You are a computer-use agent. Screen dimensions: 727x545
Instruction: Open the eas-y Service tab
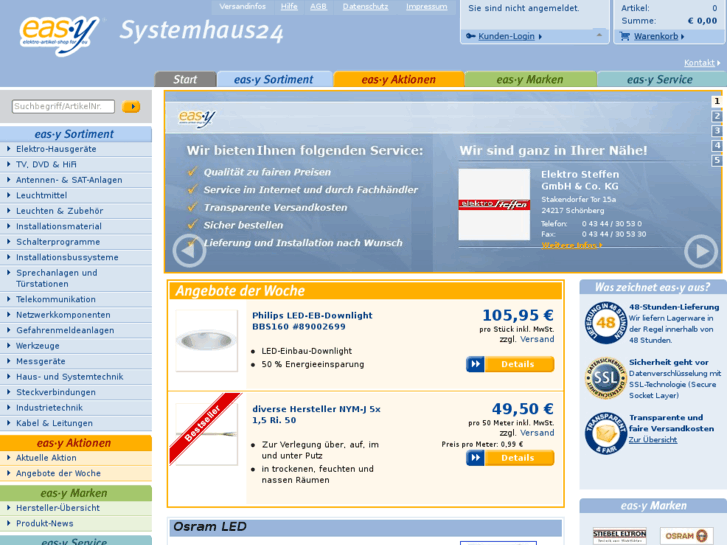(660, 79)
